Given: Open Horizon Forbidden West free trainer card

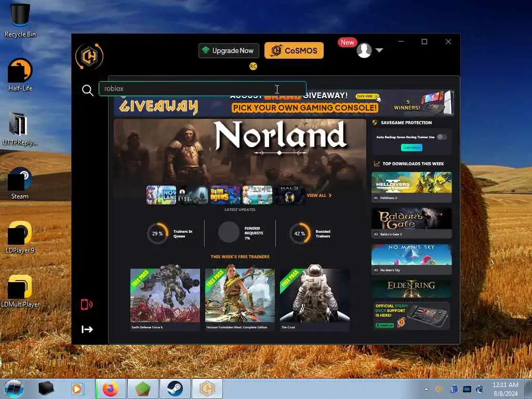Looking at the screenshot, I should [240, 299].
